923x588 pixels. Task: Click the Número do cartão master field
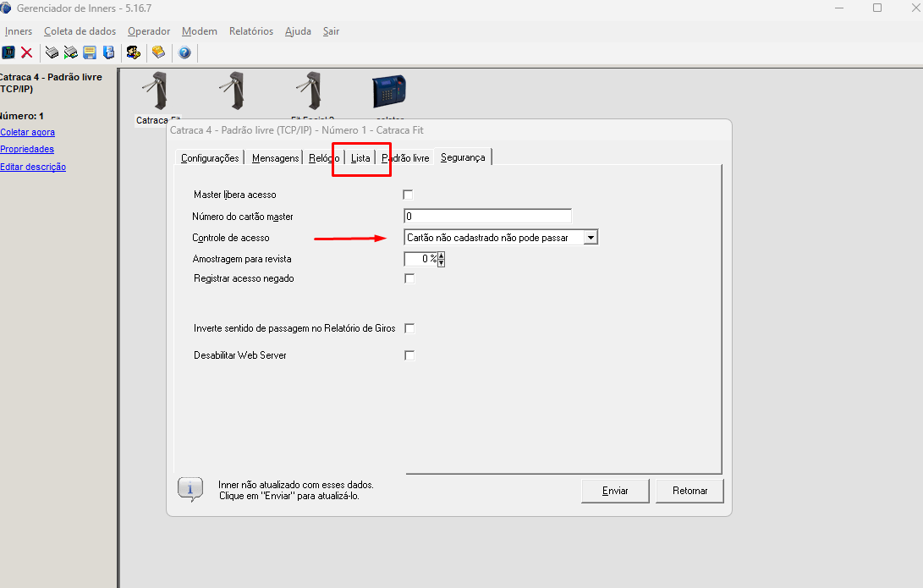(487, 216)
